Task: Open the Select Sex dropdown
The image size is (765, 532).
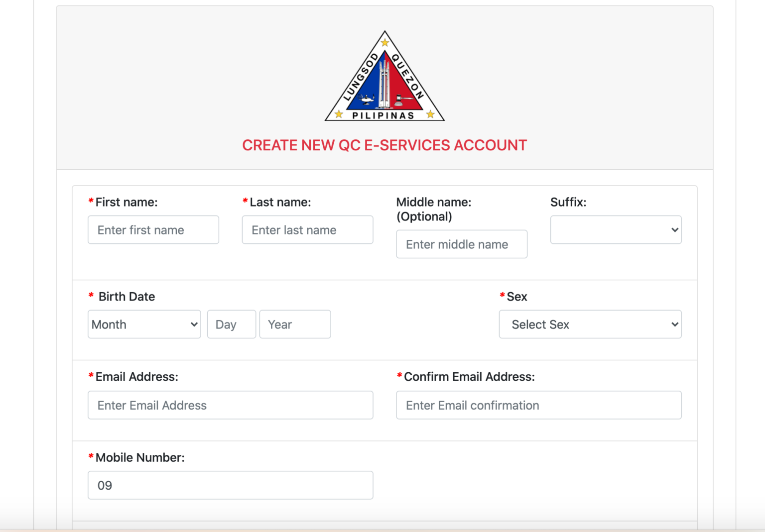Action: tap(589, 324)
